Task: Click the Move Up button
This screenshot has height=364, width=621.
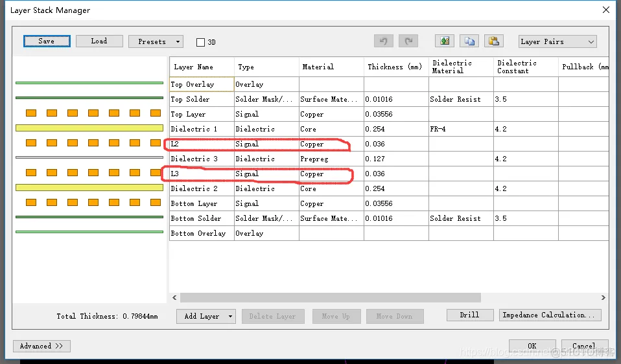Action: [x=336, y=316]
